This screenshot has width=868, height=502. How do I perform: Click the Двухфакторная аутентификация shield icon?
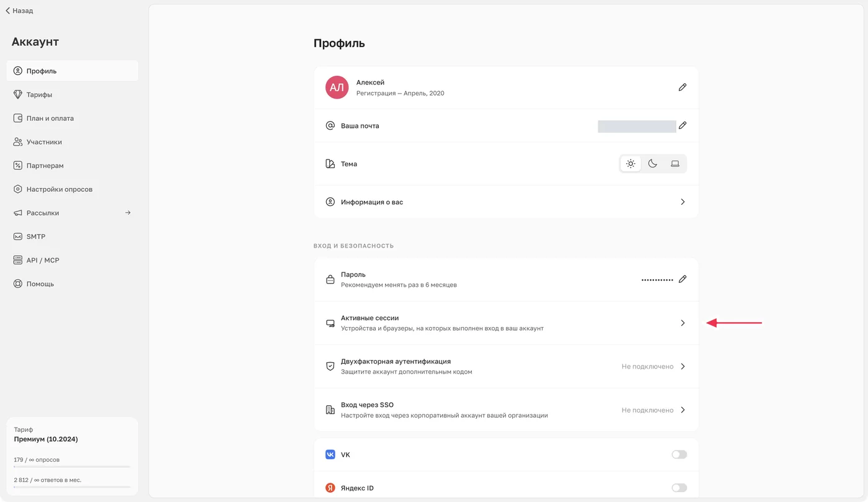click(x=330, y=367)
